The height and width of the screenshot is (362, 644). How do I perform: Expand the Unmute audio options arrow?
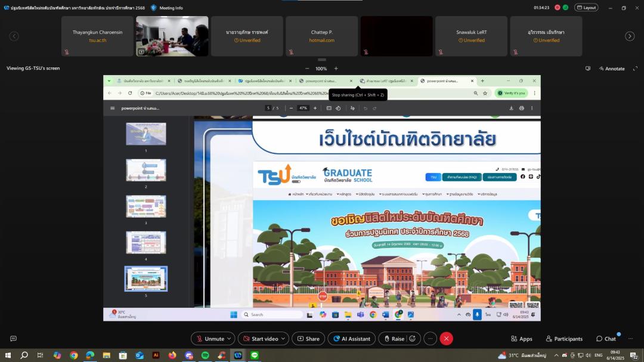click(229, 339)
